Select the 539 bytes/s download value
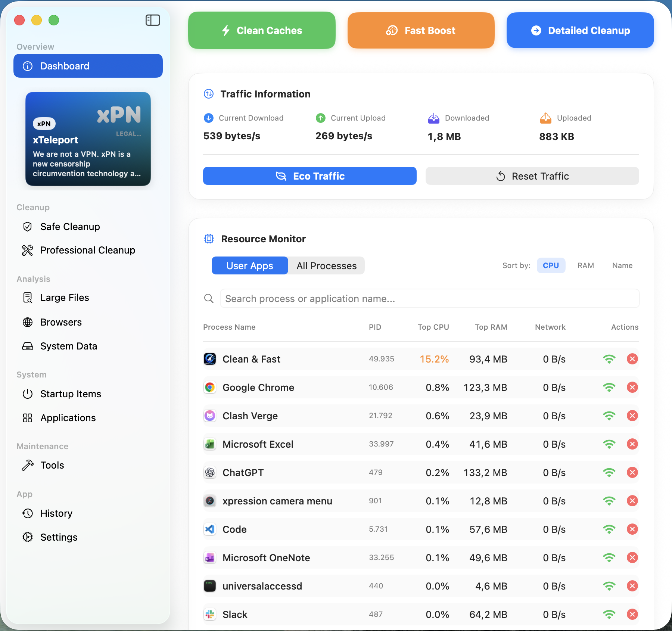672x631 pixels. 232,136
